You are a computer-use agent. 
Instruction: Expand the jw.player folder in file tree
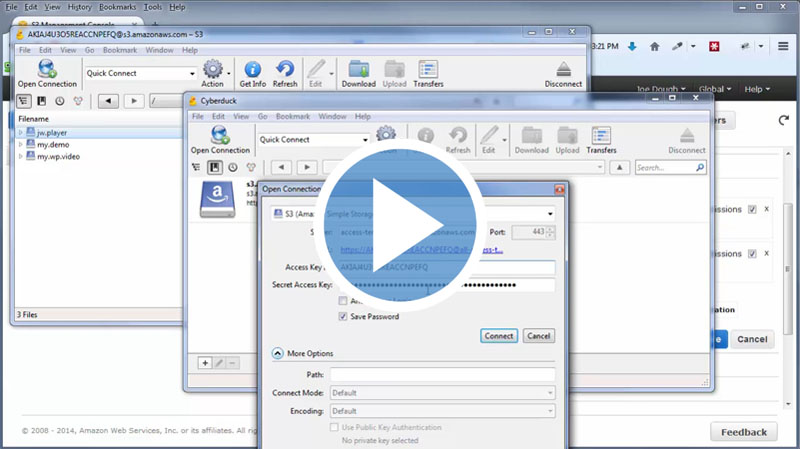coord(21,132)
